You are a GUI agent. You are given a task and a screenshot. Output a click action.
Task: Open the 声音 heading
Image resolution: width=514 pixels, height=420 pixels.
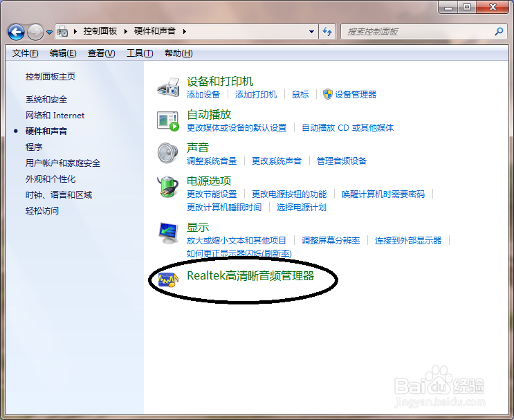[x=198, y=147]
